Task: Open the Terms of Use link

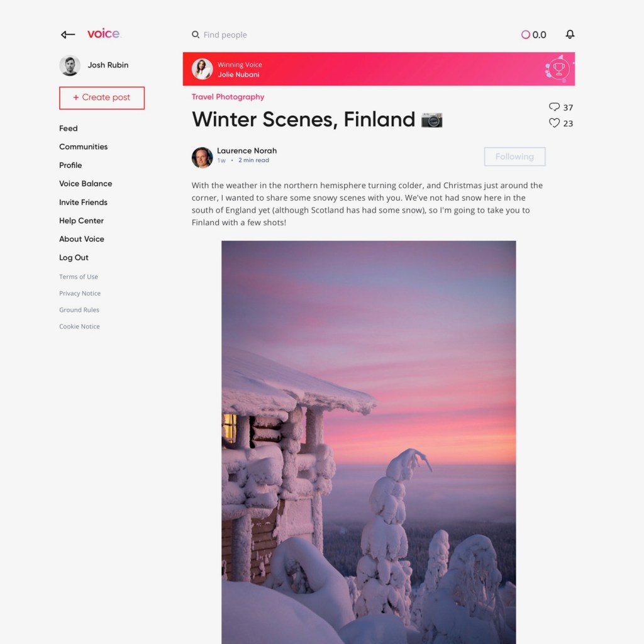Action: point(79,277)
